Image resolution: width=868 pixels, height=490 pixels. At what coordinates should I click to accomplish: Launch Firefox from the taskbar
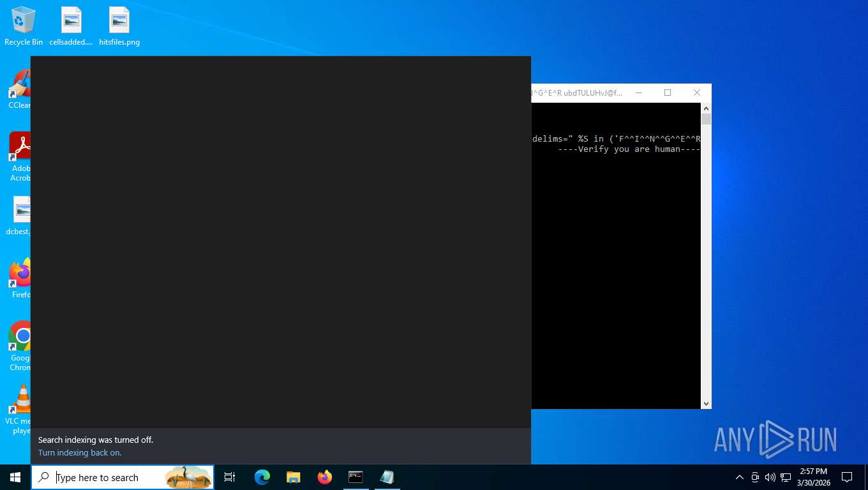pyautogui.click(x=325, y=477)
